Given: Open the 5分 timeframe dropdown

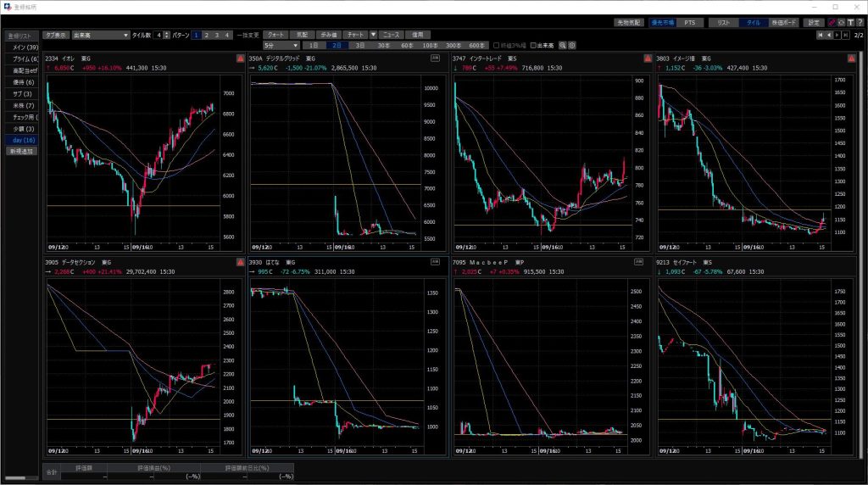Looking at the screenshot, I should [281, 45].
